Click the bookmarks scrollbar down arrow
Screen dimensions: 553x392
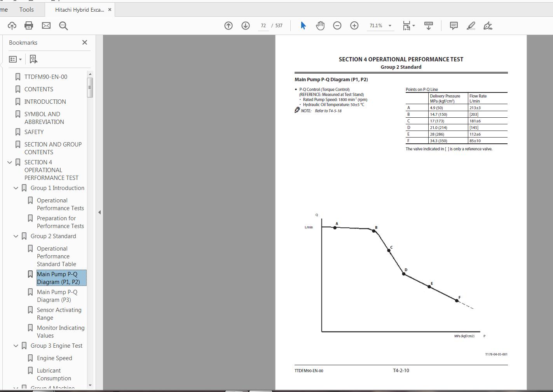(x=90, y=385)
